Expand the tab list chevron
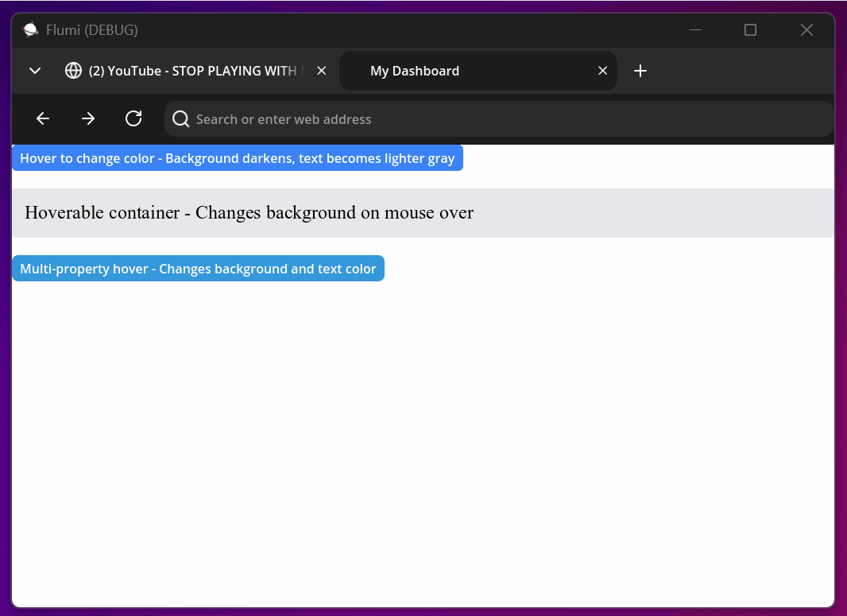This screenshot has width=847, height=616. pos(35,71)
